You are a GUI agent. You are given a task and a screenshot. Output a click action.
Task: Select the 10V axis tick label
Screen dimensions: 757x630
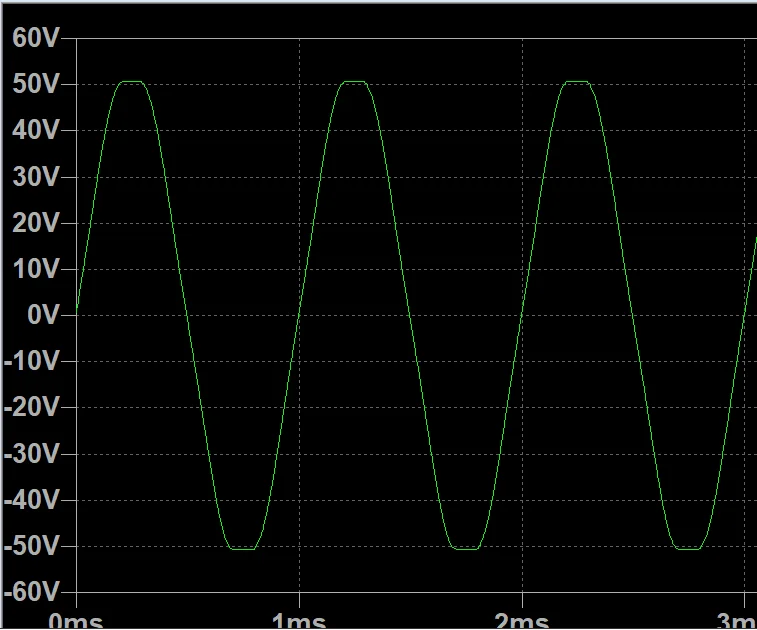[37, 269]
